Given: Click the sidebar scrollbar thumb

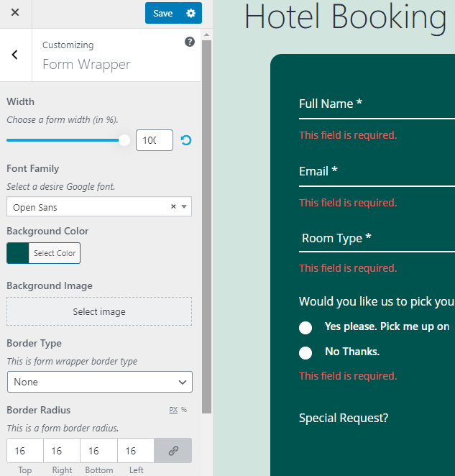Looking at the screenshot, I should (207, 226).
